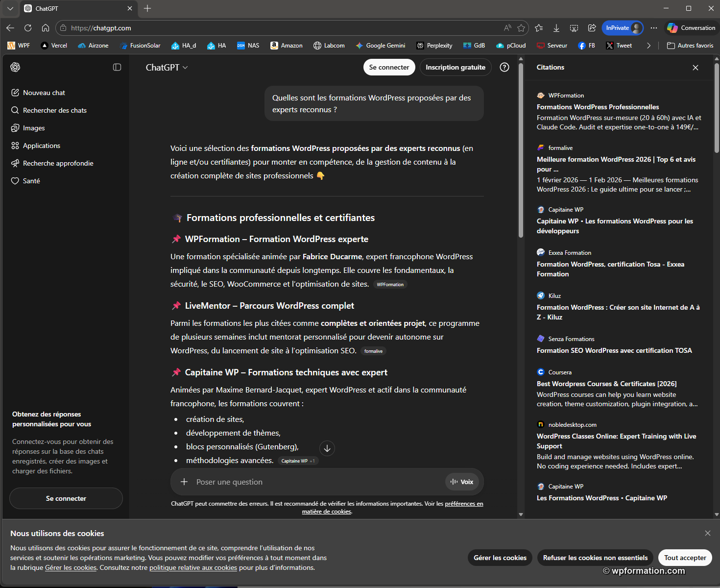Viewport: 720px width, 588px height.
Task: Click Tout accepter cookies button
Action: point(685,558)
